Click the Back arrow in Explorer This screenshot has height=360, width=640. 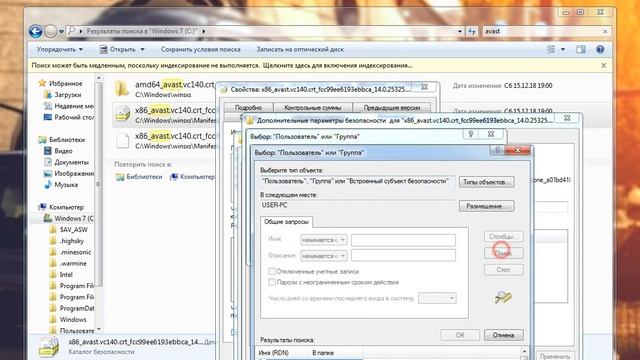coord(36,31)
